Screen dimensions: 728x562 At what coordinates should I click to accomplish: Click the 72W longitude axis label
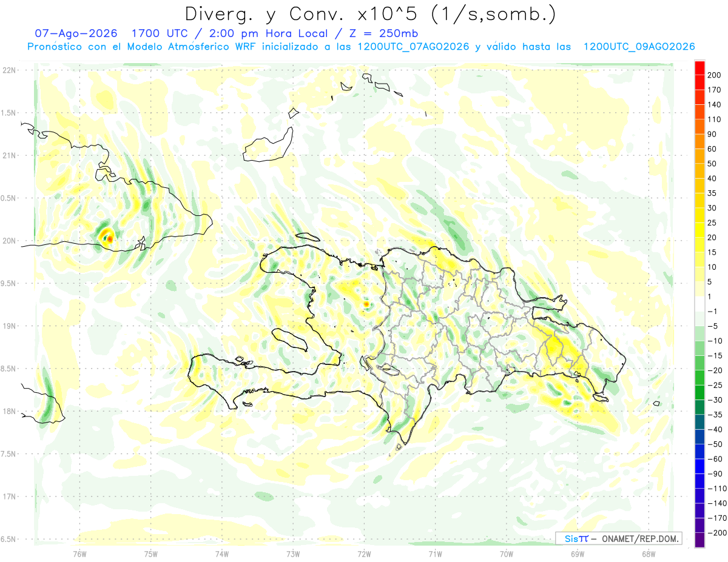click(x=364, y=554)
